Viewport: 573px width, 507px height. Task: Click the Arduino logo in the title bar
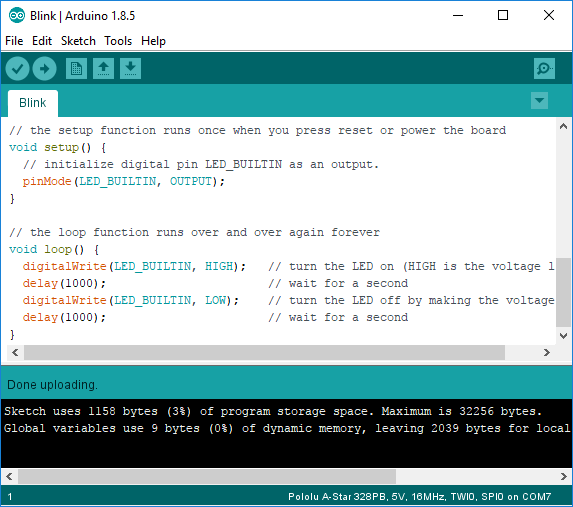pyautogui.click(x=16, y=15)
